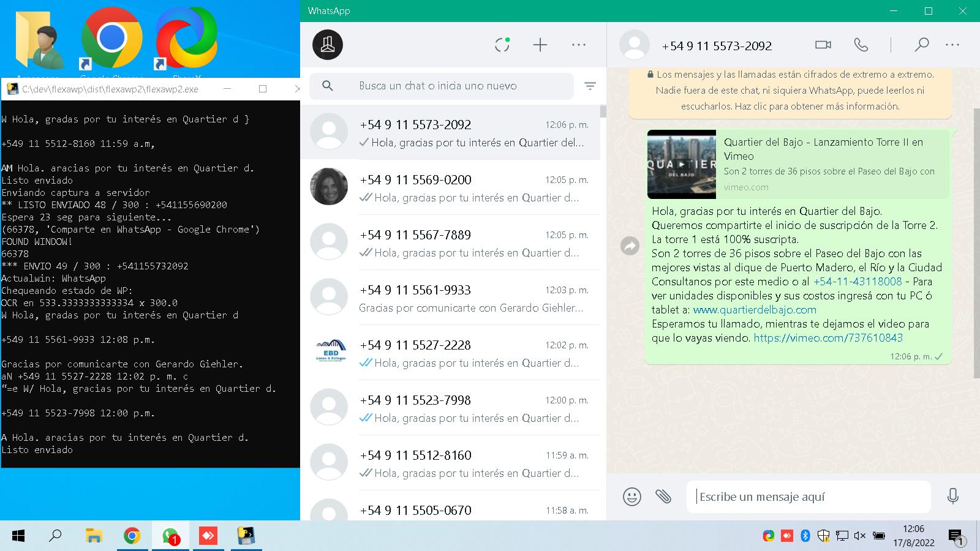Click the network tray icon
The width and height of the screenshot is (980, 551).
tap(842, 536)
